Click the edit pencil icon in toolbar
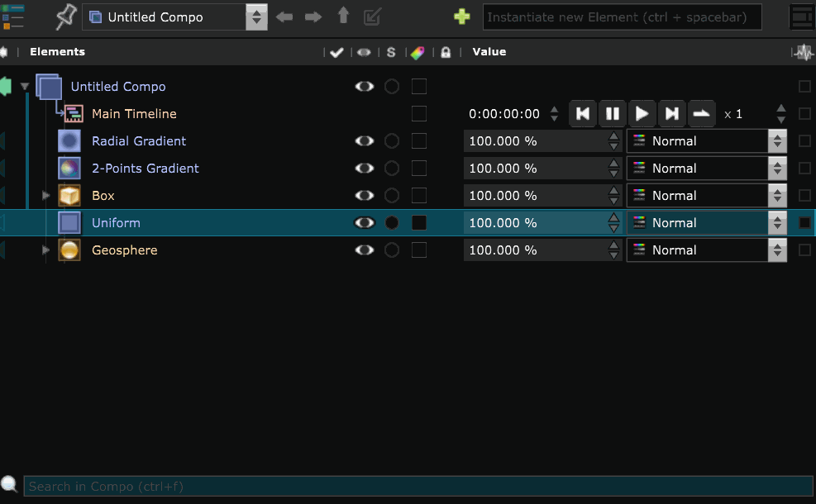Image resolution: width=816 pixels, height=504 pixels. pos(373,17)
